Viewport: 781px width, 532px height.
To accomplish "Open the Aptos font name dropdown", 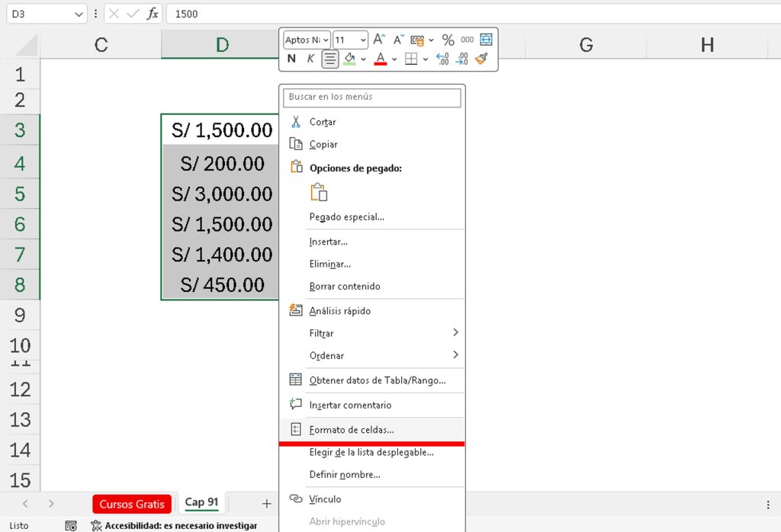I will click(x=307, y=40).
